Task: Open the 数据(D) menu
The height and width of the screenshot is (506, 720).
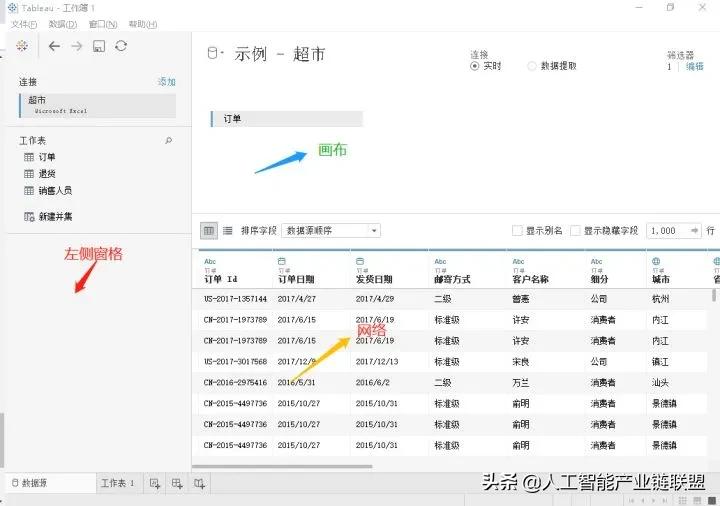Action: click(63, 24)
